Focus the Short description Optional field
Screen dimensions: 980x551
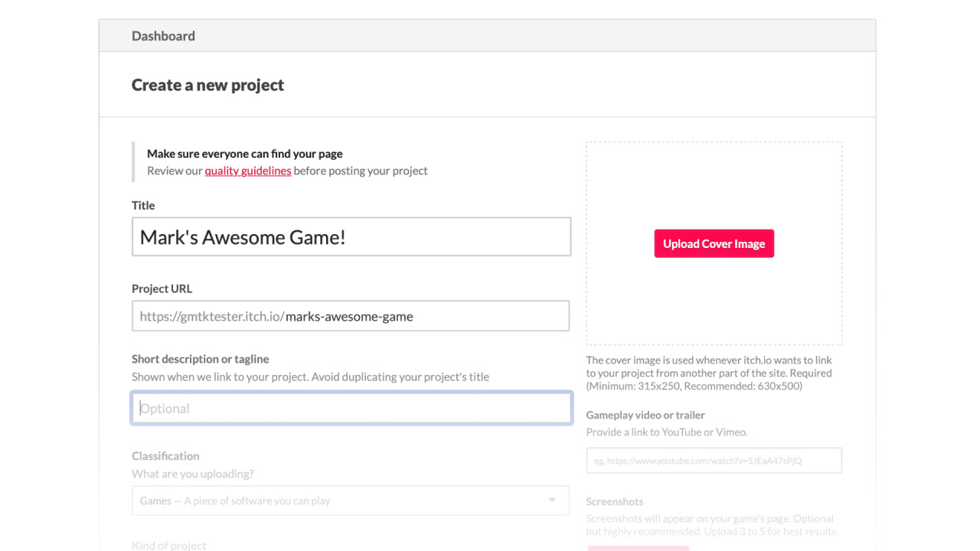click(x=351, y=408)
